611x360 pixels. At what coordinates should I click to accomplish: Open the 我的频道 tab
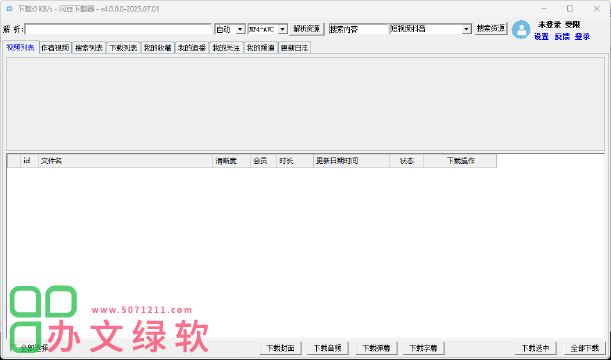pyautogui.click(x=261, y=48)
